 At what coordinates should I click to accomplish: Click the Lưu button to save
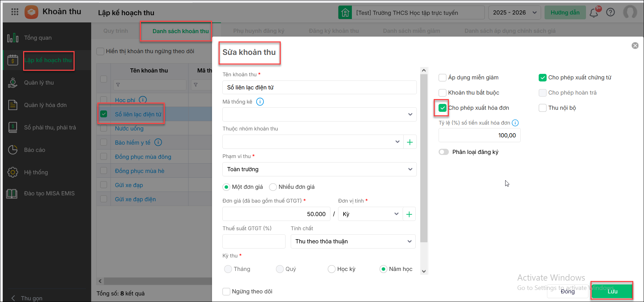click(x=612, y=291)
